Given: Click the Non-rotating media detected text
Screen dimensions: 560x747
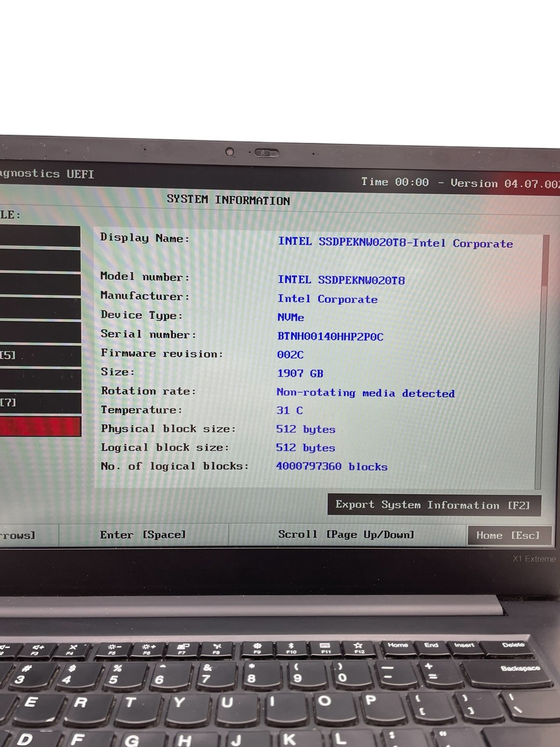Looking at the screenshot, I should pos(365,393).
